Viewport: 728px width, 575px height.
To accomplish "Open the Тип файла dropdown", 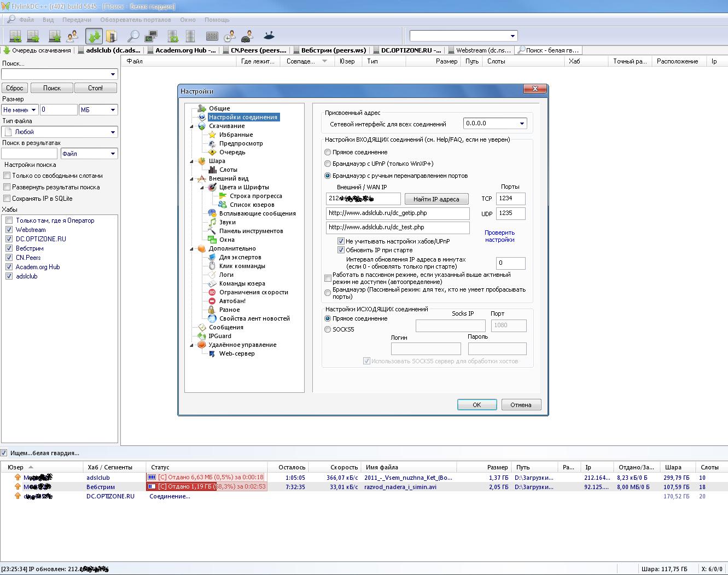I will [113, 132].
